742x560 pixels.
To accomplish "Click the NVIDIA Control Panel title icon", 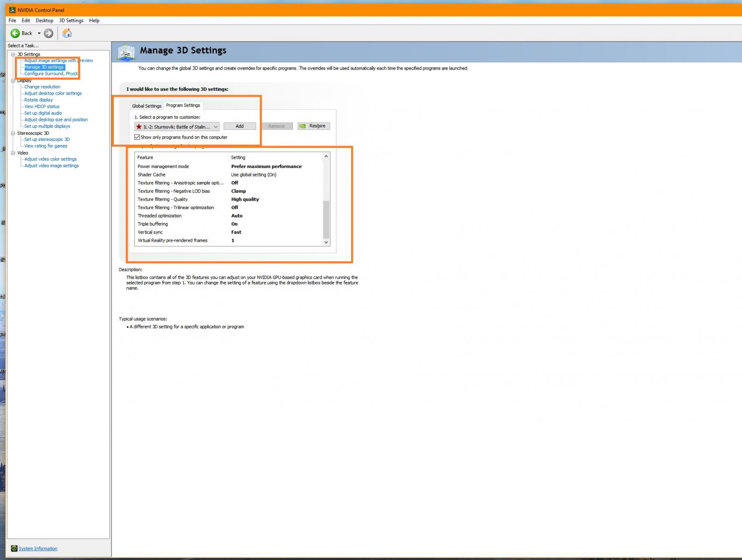I will coord(13,10).
